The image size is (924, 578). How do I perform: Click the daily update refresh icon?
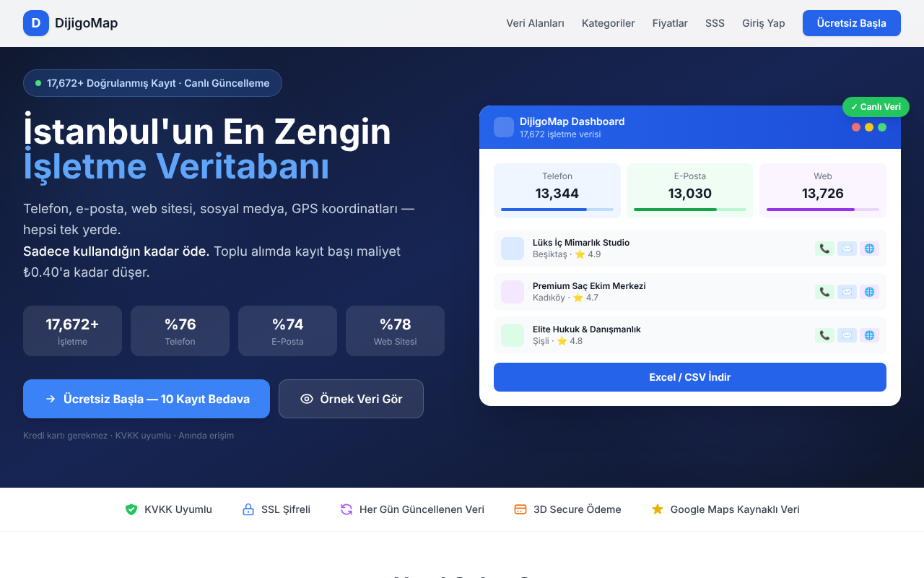click(x=346, y=509)
